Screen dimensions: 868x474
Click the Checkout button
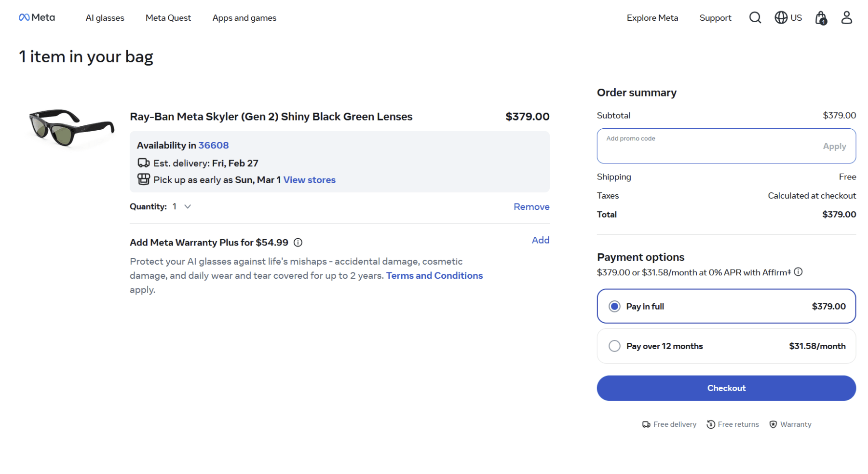pos(726,388)
